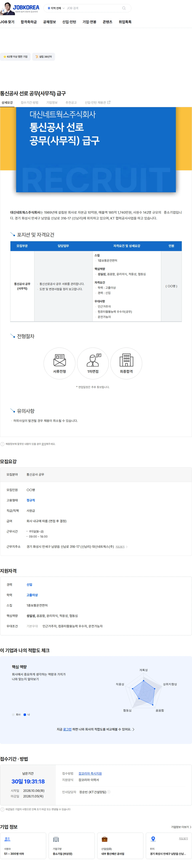Open the 신입·인턴 채용관 external link
192x868 pixels.
pyautogui.click(x=98, y=103)
